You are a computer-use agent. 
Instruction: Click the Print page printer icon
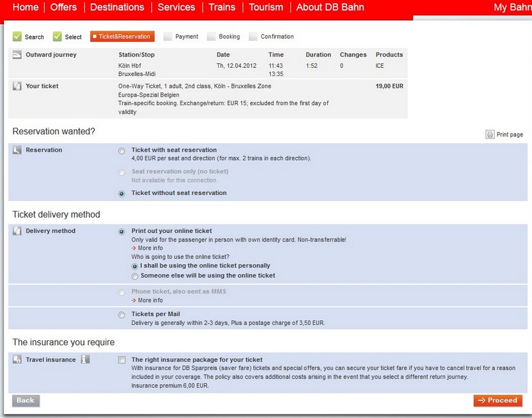click(490, 134)
